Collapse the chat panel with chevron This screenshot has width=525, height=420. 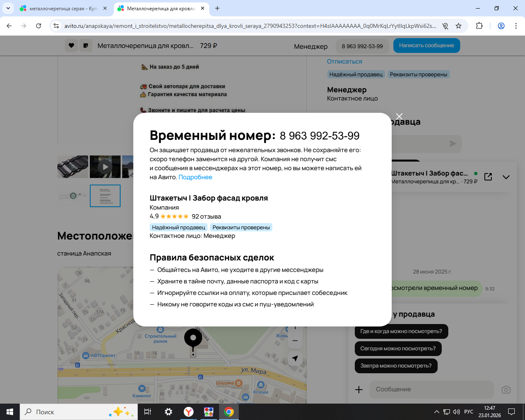506,177
